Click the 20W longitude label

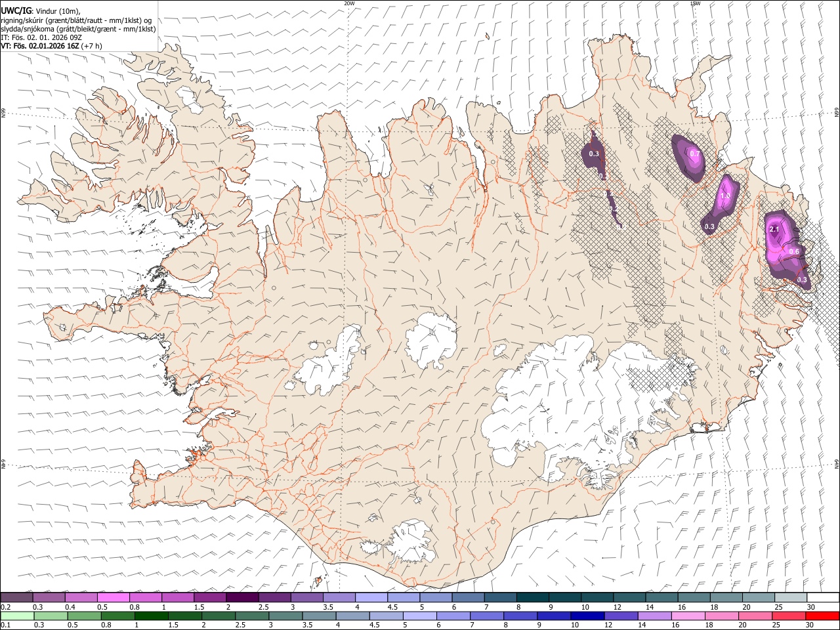pyautogui.click(x=350, y=3)
